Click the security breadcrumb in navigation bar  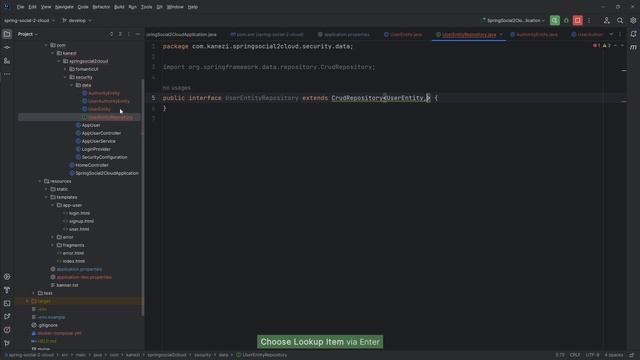coord(202,355)
